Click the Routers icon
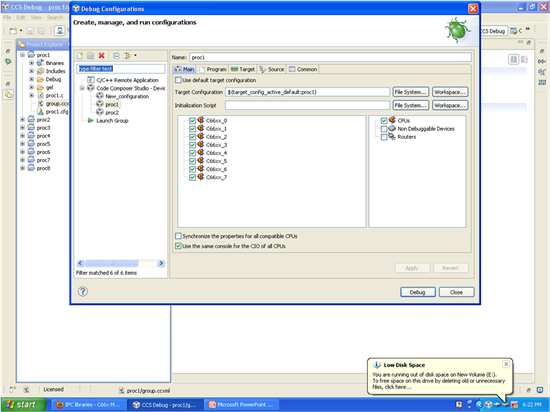This screenshot has width=550, height=412. pos(392,136)
